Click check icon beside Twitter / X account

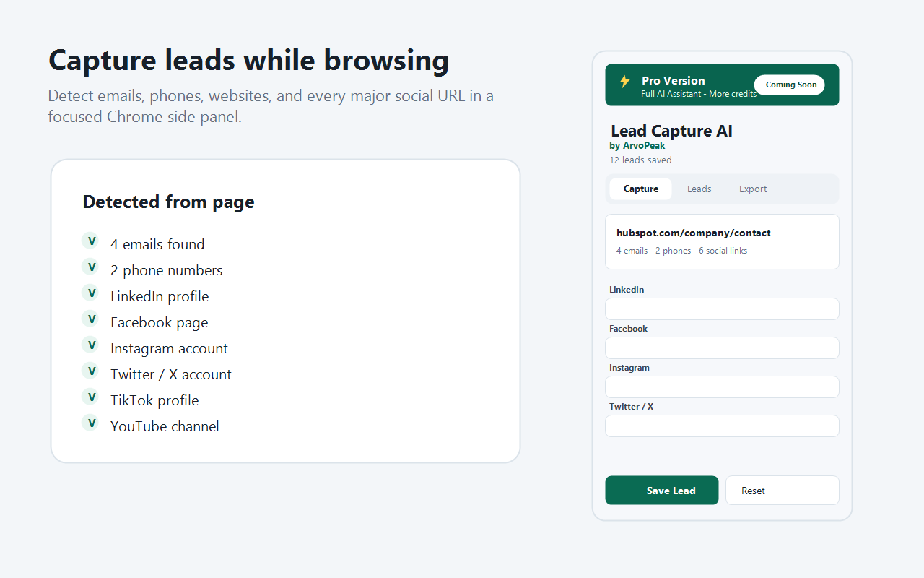pyautogui.click(x=90, y=371)
